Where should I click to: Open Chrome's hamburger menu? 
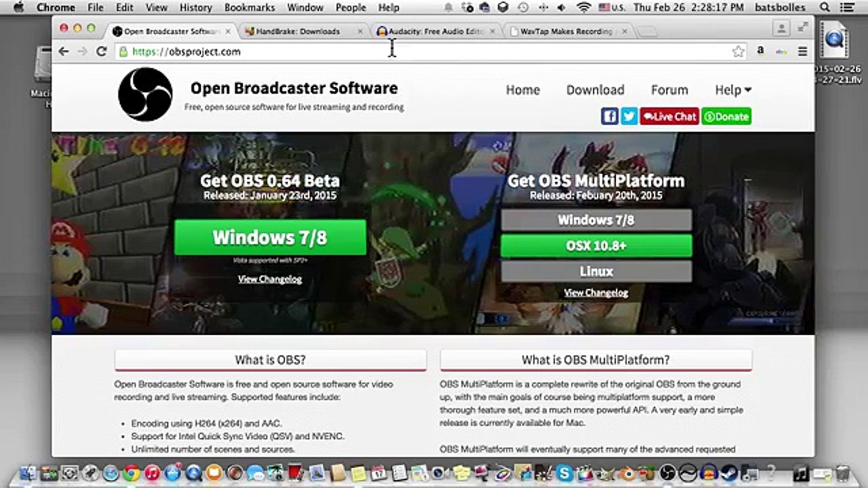pos(803,52)
